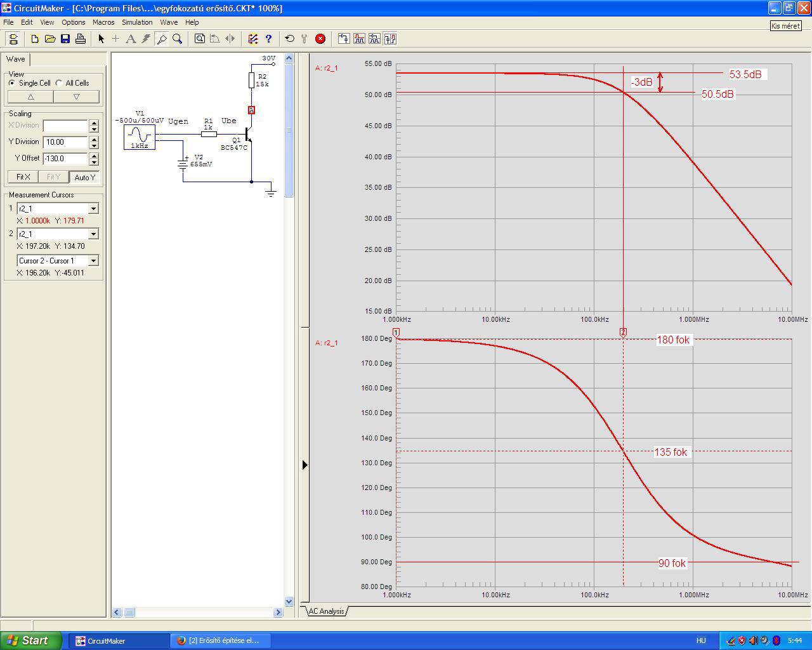The image size is (812, 650).
Task: Switch to the Firefox taskbar window
Action: tap(220, 640)
